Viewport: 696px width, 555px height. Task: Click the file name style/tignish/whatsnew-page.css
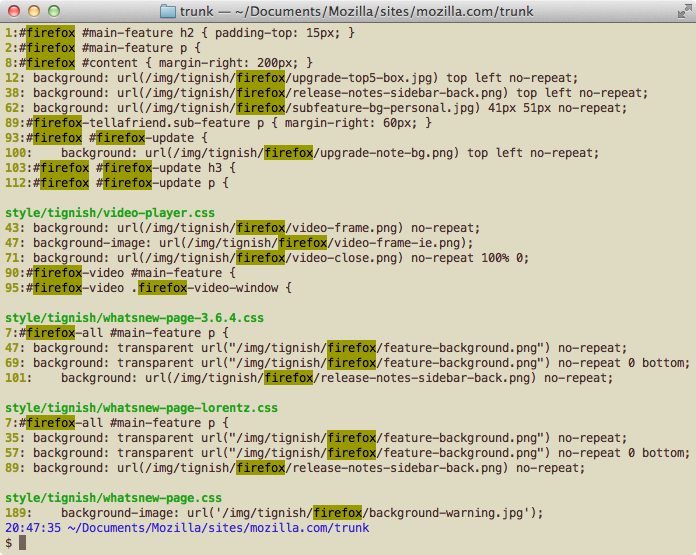click(114, 498)
